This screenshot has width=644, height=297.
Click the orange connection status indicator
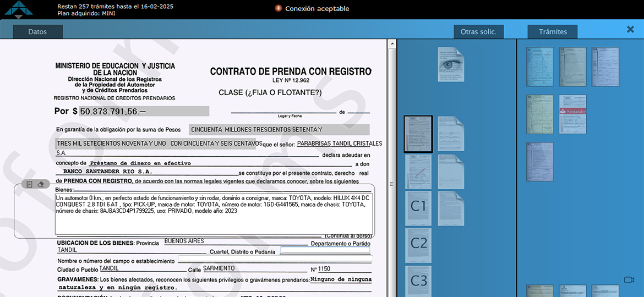(279, 8)
